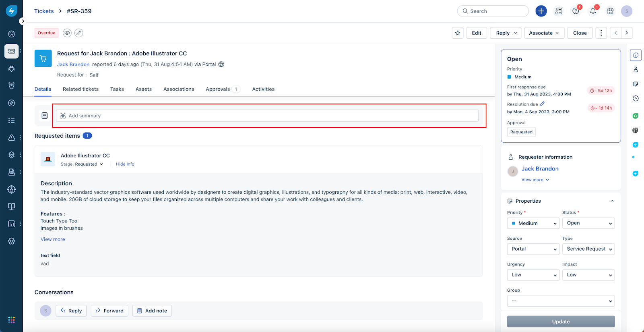The image size is (644, 332).
Task: Open the Reports chart icon in sidebar
Action: click(12, 224)
